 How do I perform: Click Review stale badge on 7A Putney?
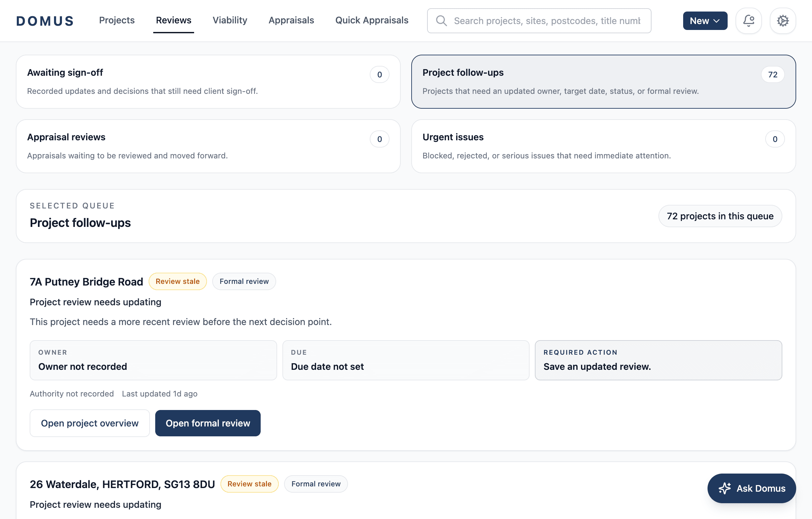click(x=177, y=282)
